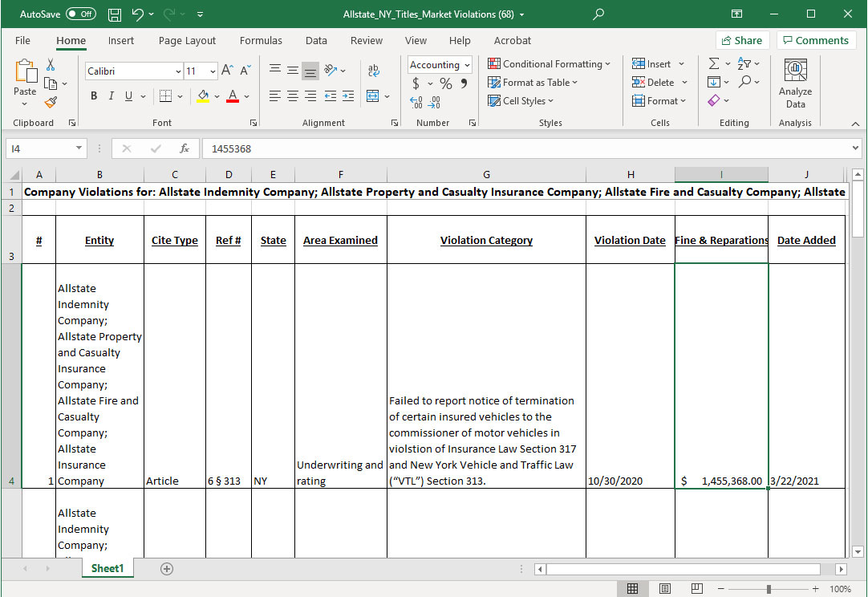868x597 pixels.
Task: Click vertical scrollbar down arrow
Action: (x=858, y=551)
